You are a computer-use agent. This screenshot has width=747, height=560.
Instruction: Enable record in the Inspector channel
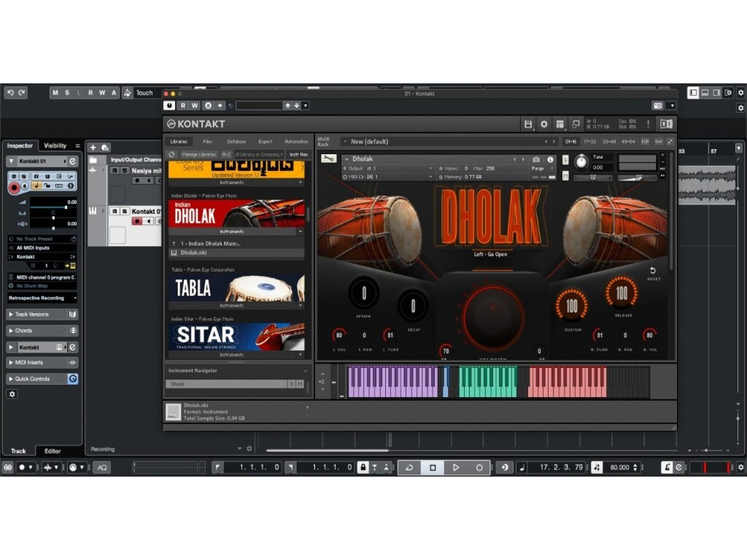[14, 186]
